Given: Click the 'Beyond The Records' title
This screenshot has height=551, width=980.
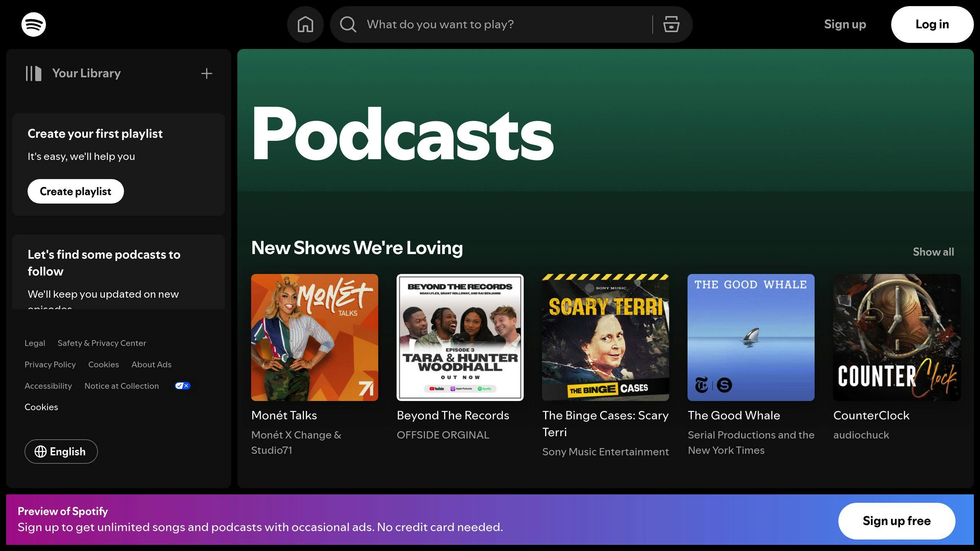Looking at the screenshot, I should 453,416.
